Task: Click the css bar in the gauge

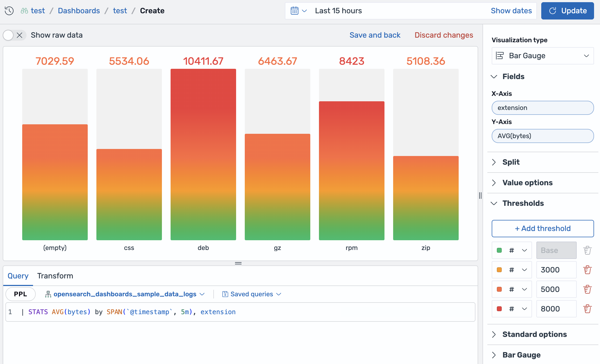Action: pos(129,194)
